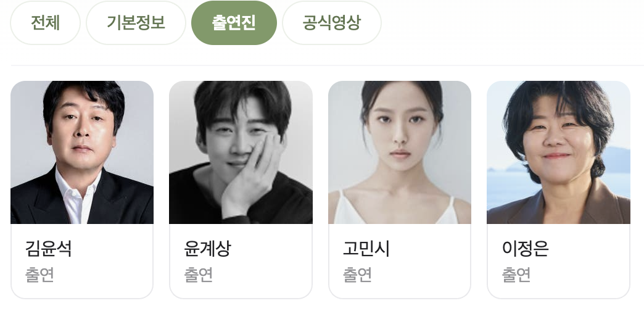The height and width of the screenshot is (311, 644).
Task: Open the profile photo above 이정은
Action: [559, 152]
